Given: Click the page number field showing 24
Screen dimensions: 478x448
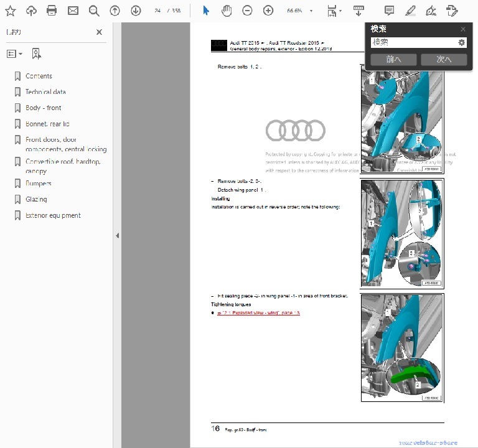Looking at the screenshot, I should coord(157,11).
